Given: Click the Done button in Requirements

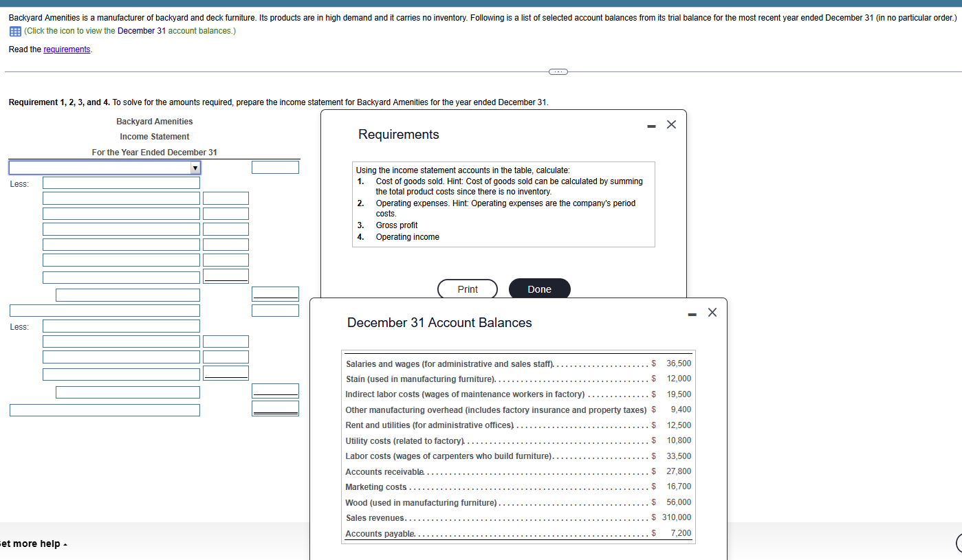Looking at the screenshot, I should (x=540, y=289).
